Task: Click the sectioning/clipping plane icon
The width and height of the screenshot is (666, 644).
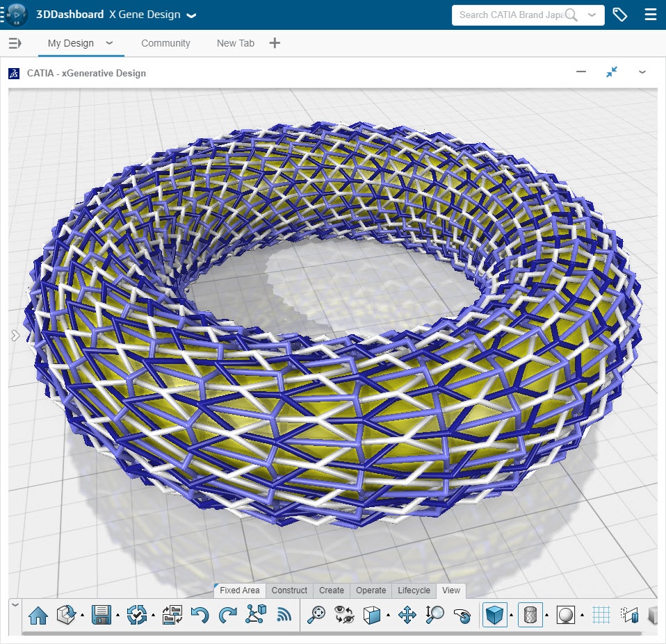Action: (x=629, y=615)
